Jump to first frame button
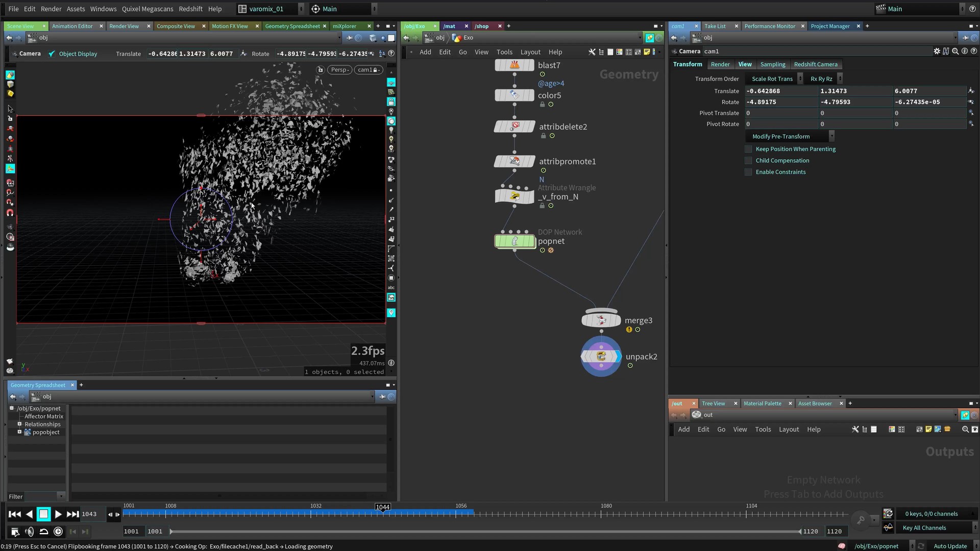 15,514
